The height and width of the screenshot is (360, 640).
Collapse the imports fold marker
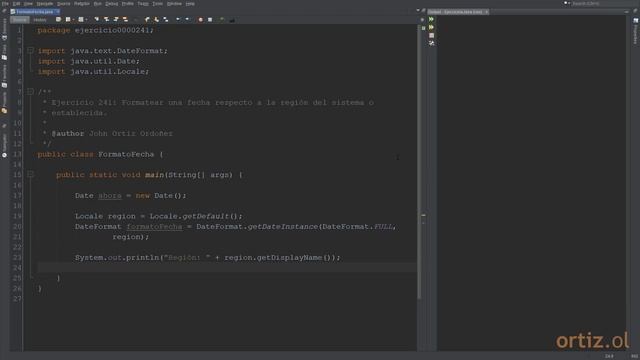[30, 51]
